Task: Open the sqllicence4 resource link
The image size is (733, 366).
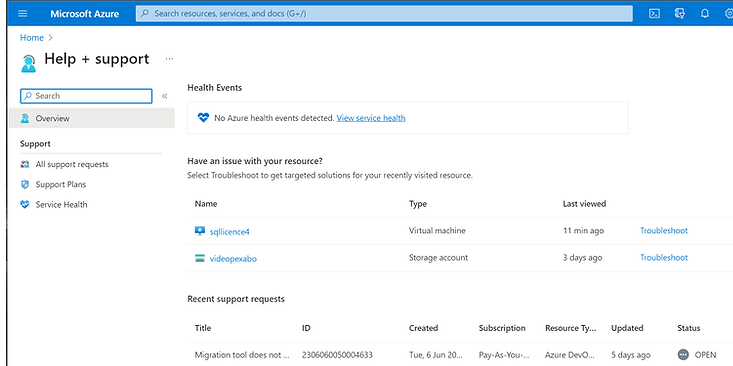Action: (230, 231)
